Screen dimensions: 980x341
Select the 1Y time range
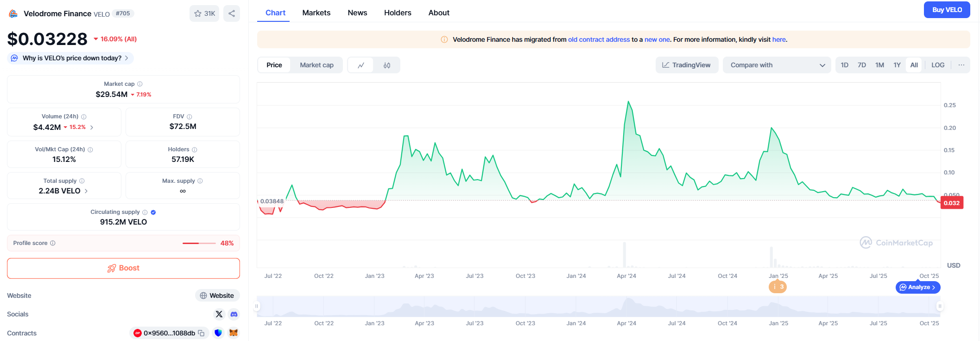[x=897, y=65]
